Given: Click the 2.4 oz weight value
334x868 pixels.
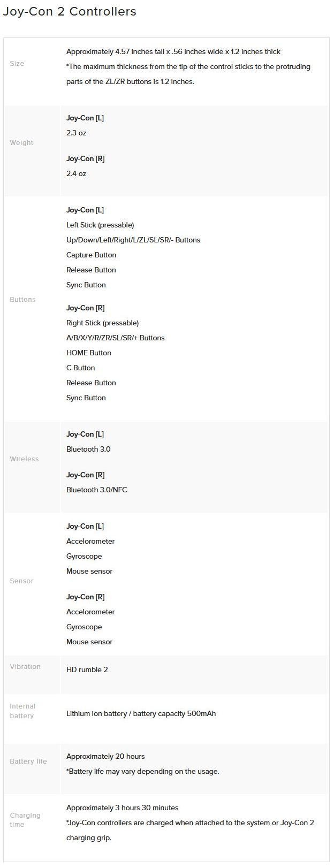Looking at the screenshot, I should [76, 174].
